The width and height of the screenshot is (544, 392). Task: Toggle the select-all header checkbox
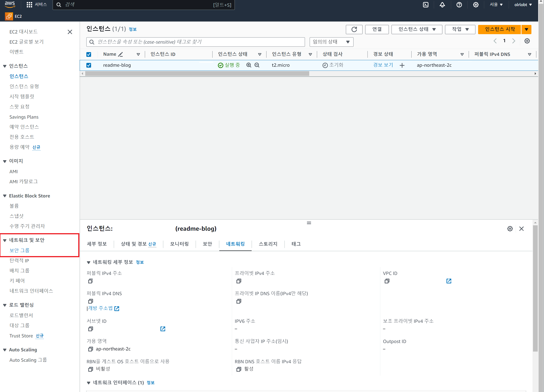[x=89, y=54]
